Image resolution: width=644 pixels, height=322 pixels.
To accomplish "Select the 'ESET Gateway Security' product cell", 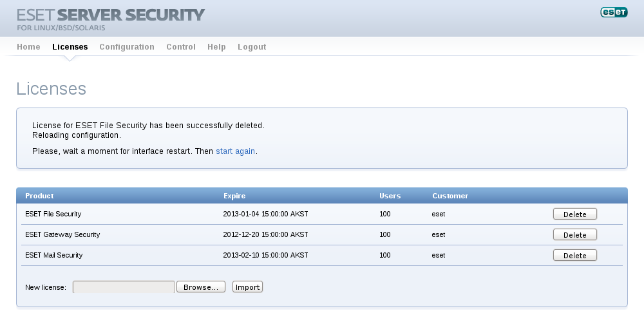I will 62,234.
